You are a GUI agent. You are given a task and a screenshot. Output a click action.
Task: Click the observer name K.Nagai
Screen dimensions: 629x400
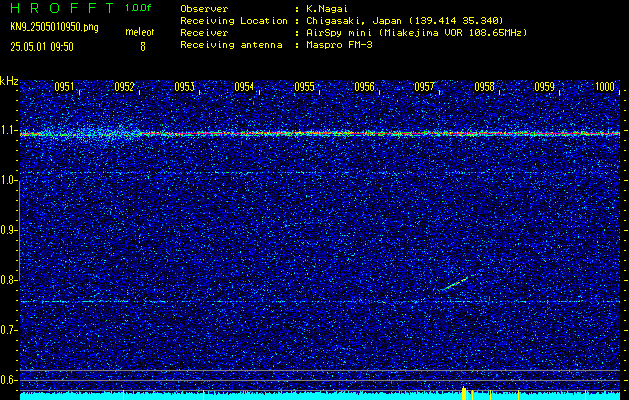point(327,9)
